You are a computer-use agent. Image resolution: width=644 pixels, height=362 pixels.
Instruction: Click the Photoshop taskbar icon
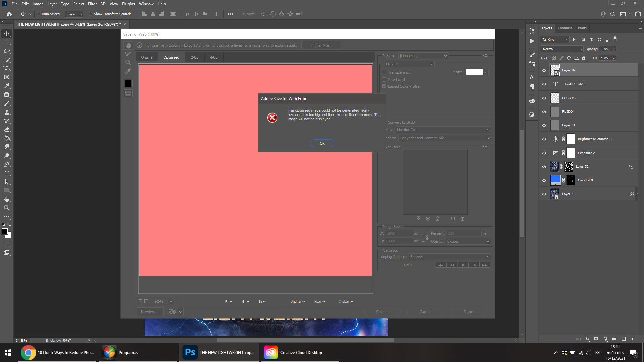tap(190, 352)
